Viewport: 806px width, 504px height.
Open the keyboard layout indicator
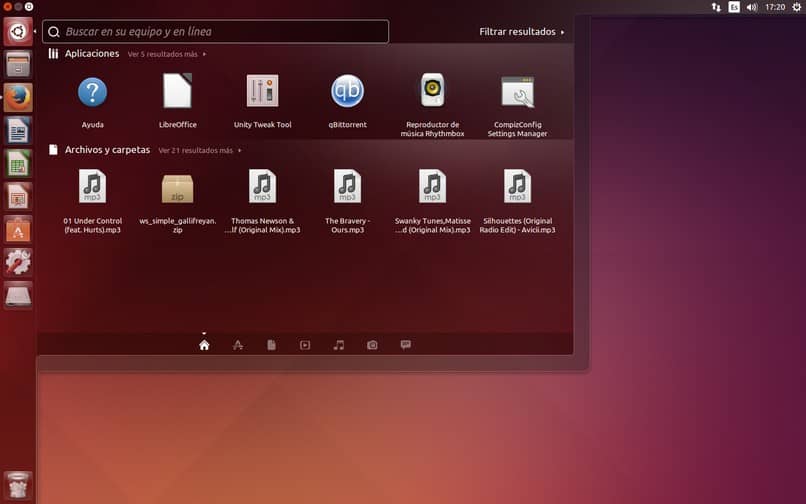734,7
